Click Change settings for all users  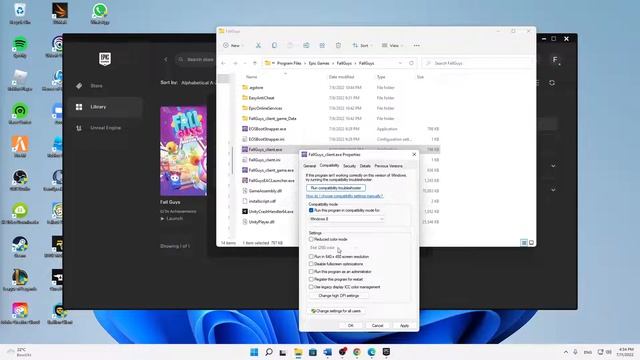click(x=336, y=311)
